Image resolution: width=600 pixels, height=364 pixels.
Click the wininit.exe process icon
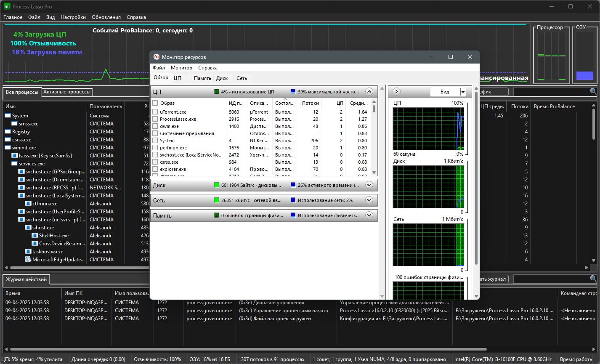[x=8, y=147]
